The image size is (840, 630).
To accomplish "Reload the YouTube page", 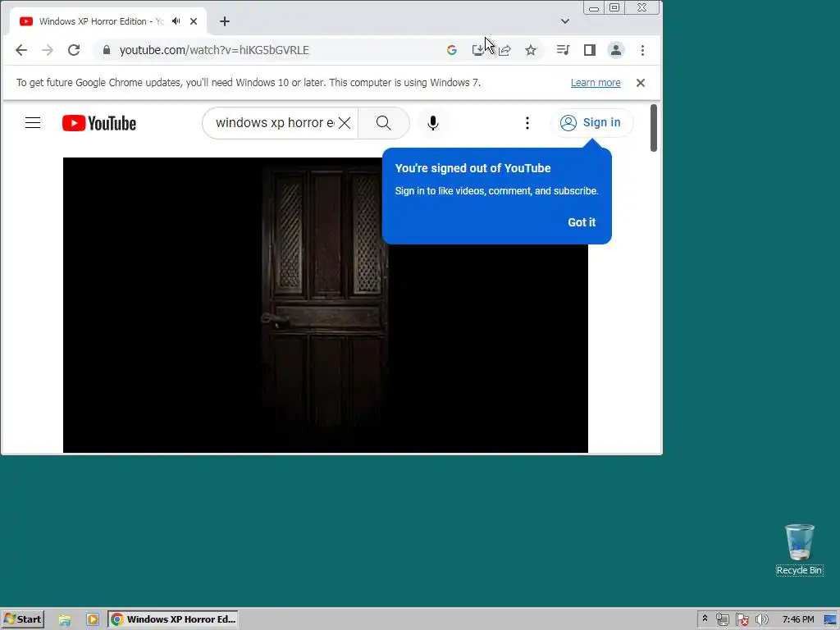I will tap(74, 50).
